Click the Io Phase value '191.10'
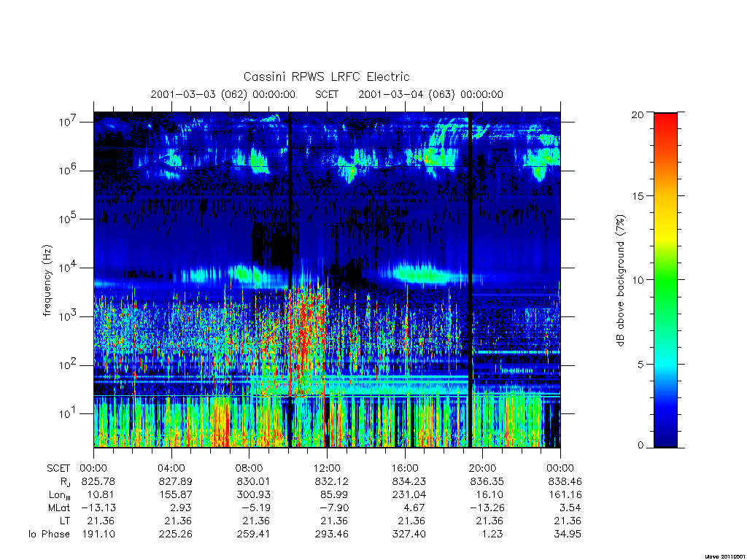Viewport: 747px width, 560px height. click(x=98, y=534)
